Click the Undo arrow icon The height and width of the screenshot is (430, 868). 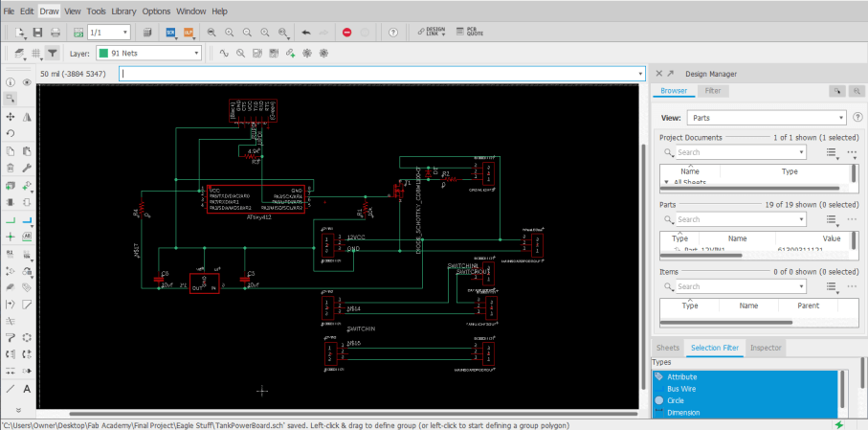click(306, 32)
